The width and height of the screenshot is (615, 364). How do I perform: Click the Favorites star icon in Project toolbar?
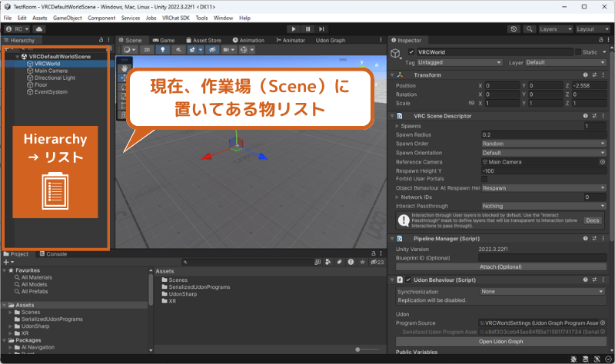click(362, 262)
